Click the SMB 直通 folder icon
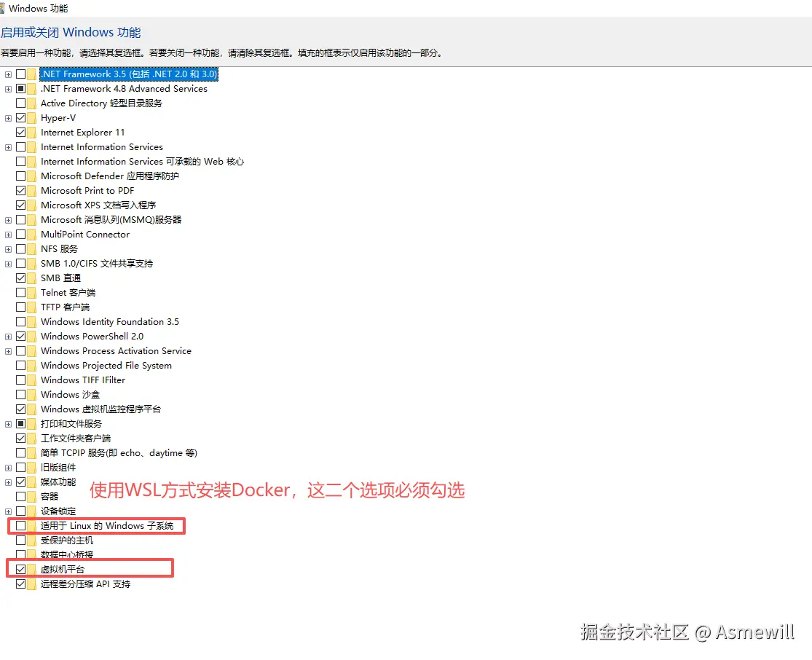The image size is (812, 660). [31, 278]
